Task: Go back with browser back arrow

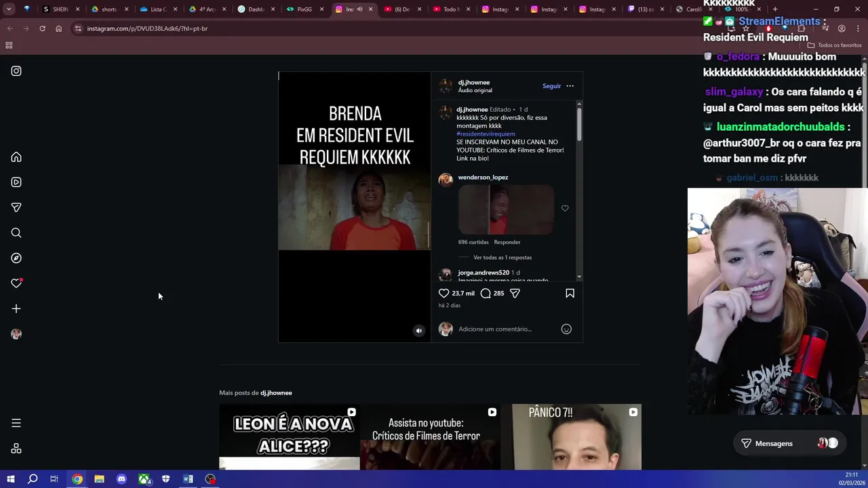Action: pyautogui.click(x=9, y=28)
